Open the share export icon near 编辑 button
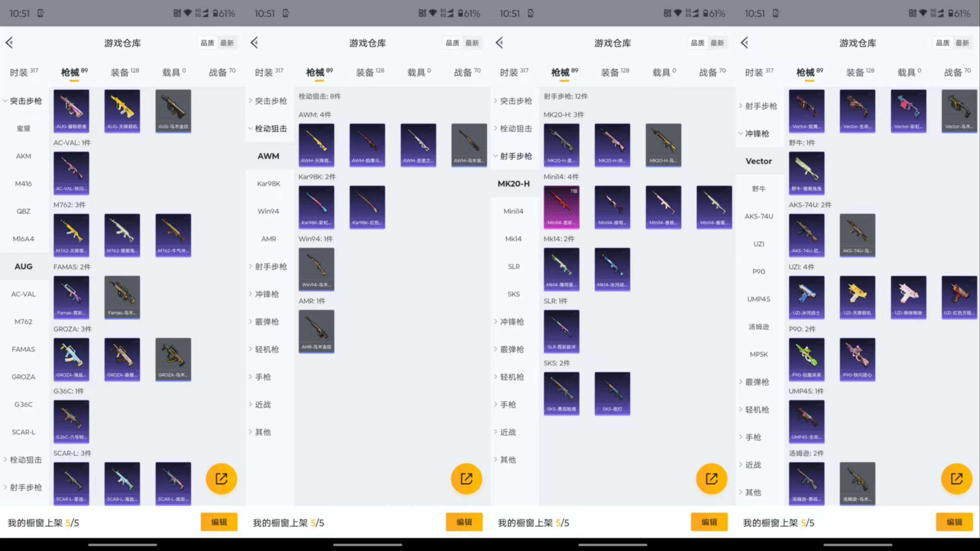The image size is (980, 551). pos(221,478)
